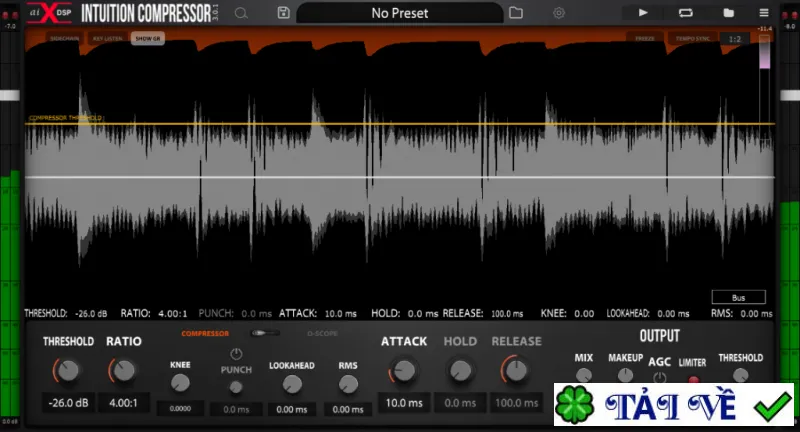Image resolution: width=800 pixels, height=432 pixels.
Task: Open the 1:2 tempo sync ratio selector
Action: point(734,39)
